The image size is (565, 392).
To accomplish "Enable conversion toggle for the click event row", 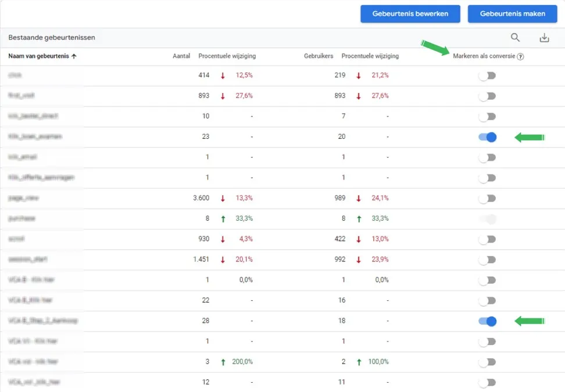I will coord(487,75).
